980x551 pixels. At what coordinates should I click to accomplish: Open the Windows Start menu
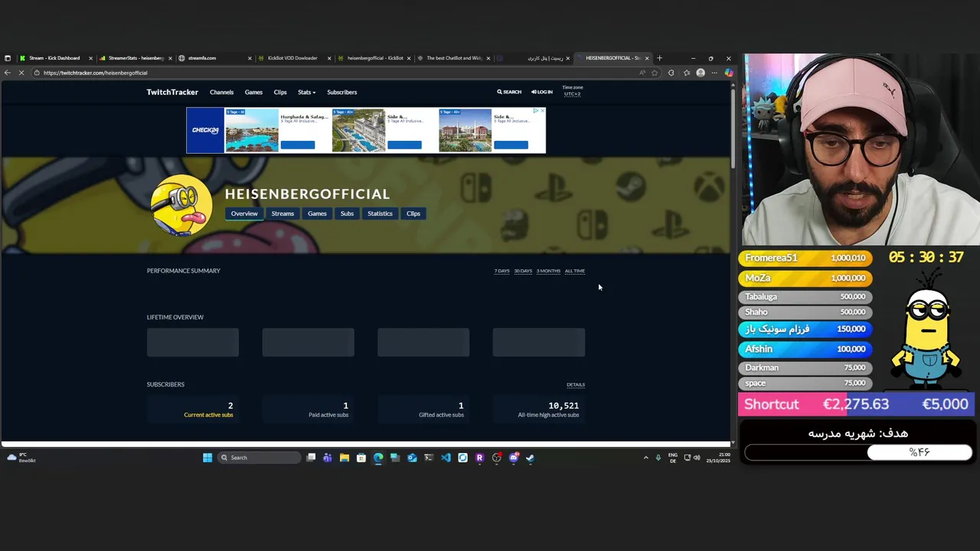pos(207,458)
